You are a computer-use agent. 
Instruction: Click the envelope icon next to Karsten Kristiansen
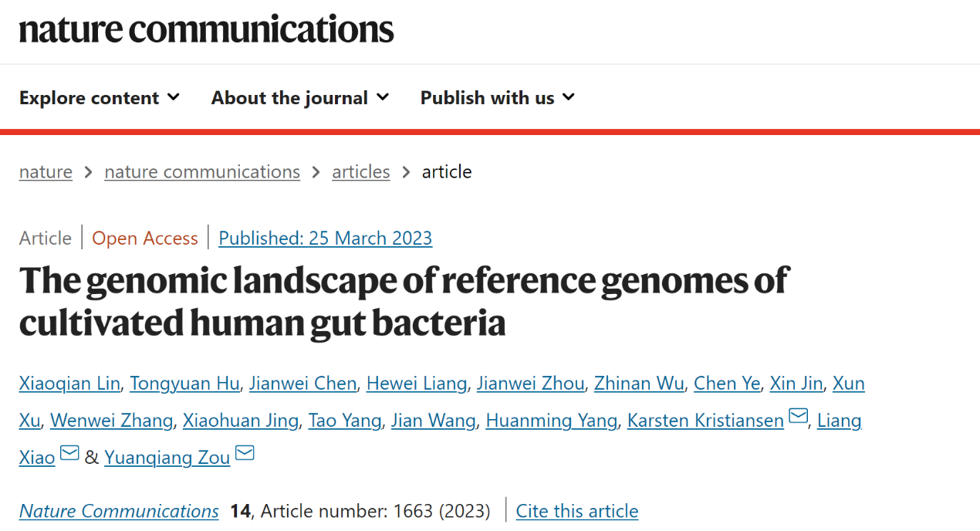[x=798, y=418]
